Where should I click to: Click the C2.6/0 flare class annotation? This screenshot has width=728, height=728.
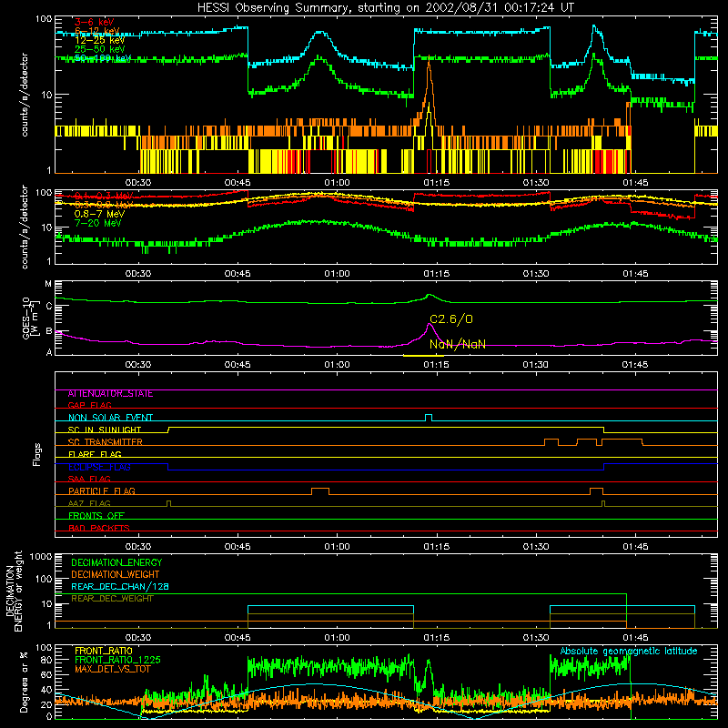(450, 319)
